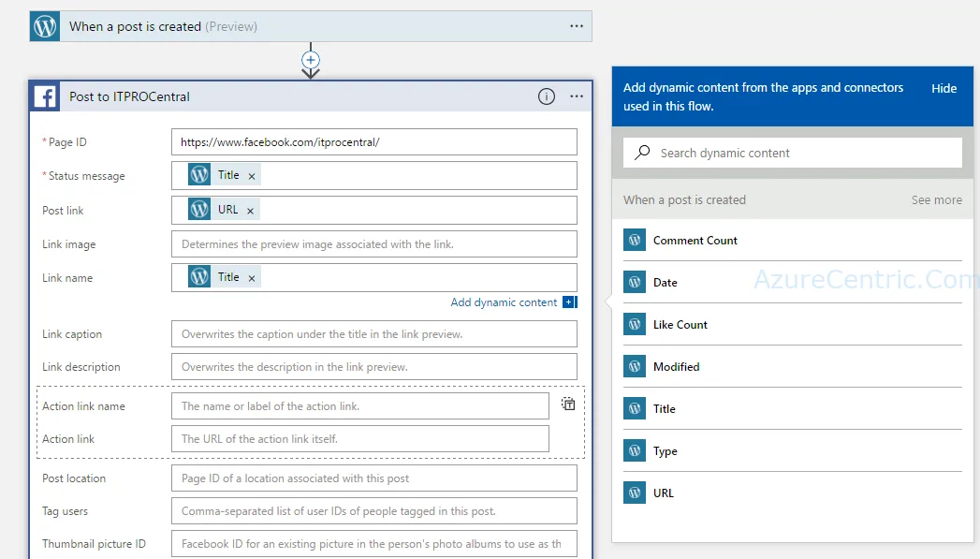Collapse the Post to ITPROCentral card header
980x559 pixels.
tap(311, 96)
